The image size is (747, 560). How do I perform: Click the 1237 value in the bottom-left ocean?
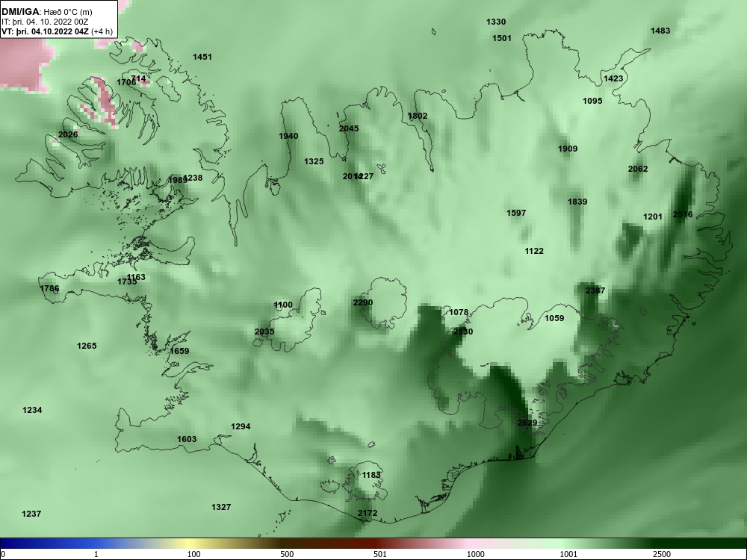pos(31,514)
